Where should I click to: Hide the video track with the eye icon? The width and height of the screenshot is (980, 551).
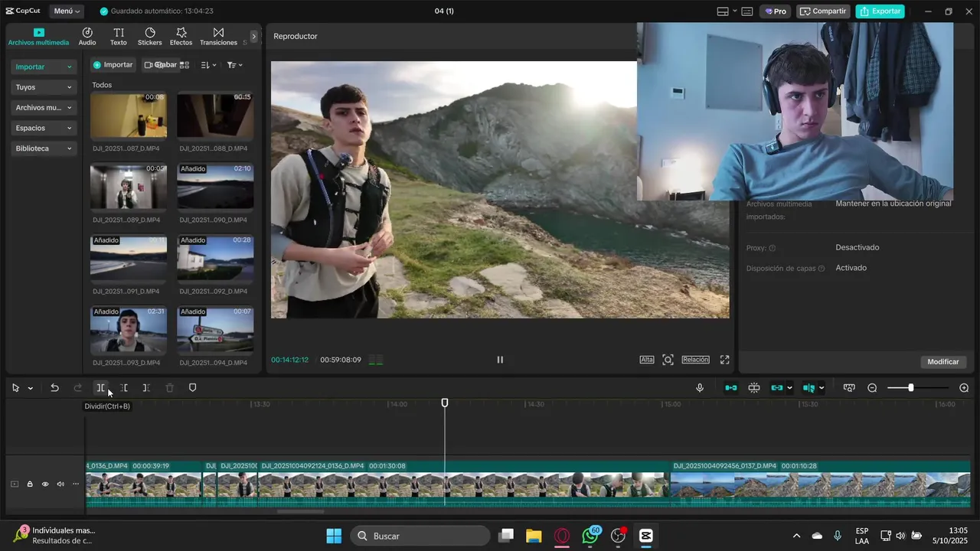coord(45,484)
